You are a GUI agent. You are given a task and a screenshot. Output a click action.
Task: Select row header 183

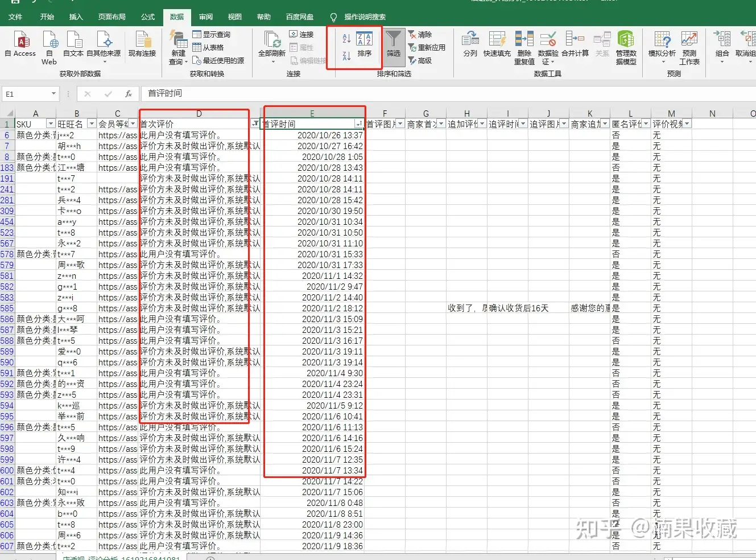point(7,167)
